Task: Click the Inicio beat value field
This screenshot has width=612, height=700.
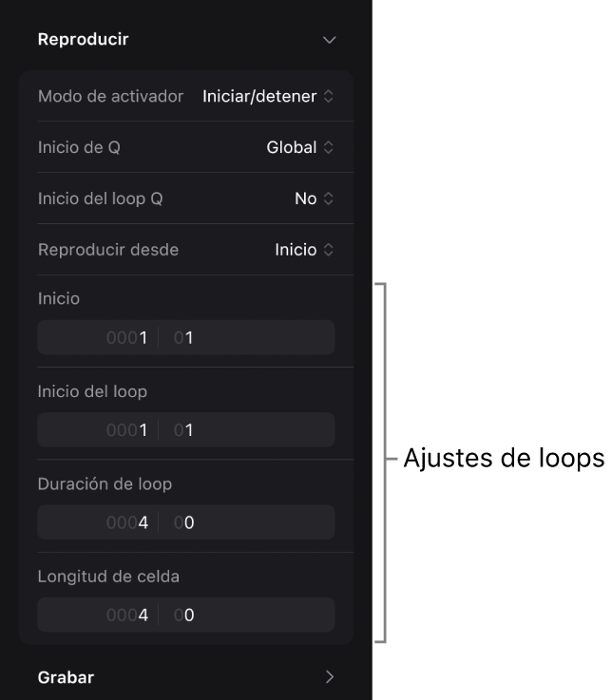Action: pos(184,337)
